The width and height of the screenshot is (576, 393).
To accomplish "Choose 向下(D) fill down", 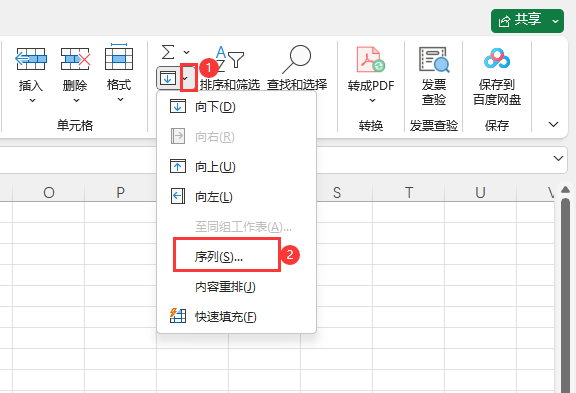I will coord(237,107).
